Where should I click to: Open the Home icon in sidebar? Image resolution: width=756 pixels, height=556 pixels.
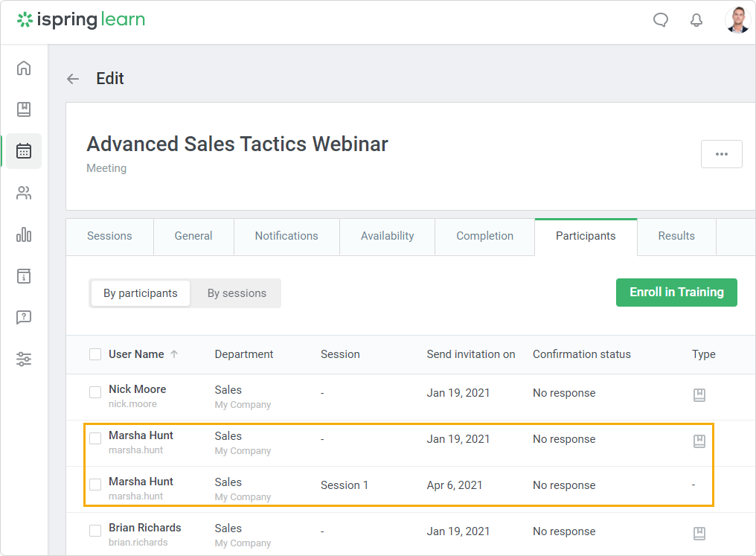(24, 68)
